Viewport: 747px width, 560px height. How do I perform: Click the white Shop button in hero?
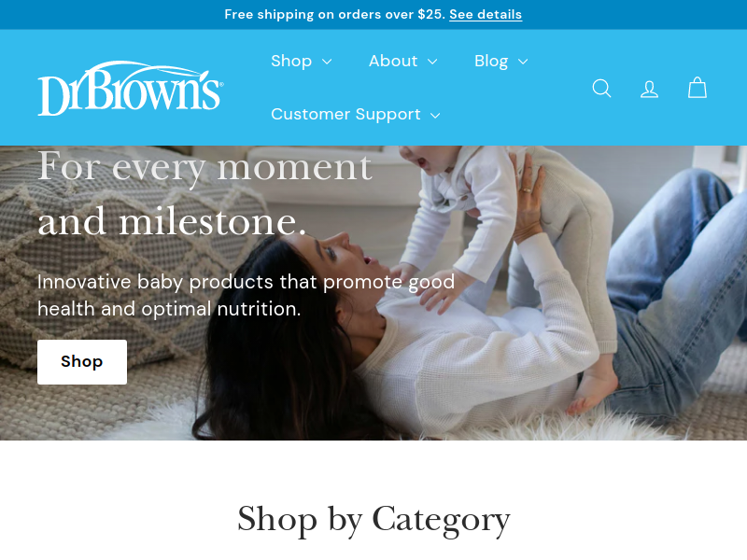click(x=82, y=362)
